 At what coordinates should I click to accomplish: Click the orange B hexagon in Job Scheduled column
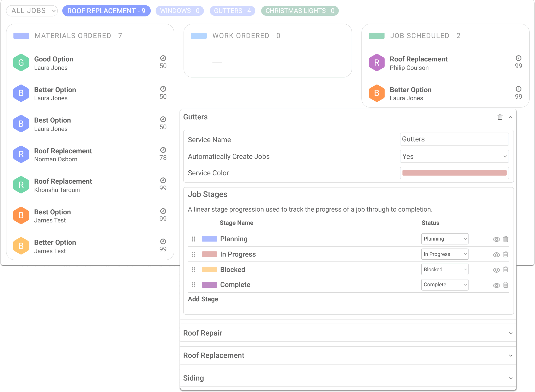tap(377, 93)
